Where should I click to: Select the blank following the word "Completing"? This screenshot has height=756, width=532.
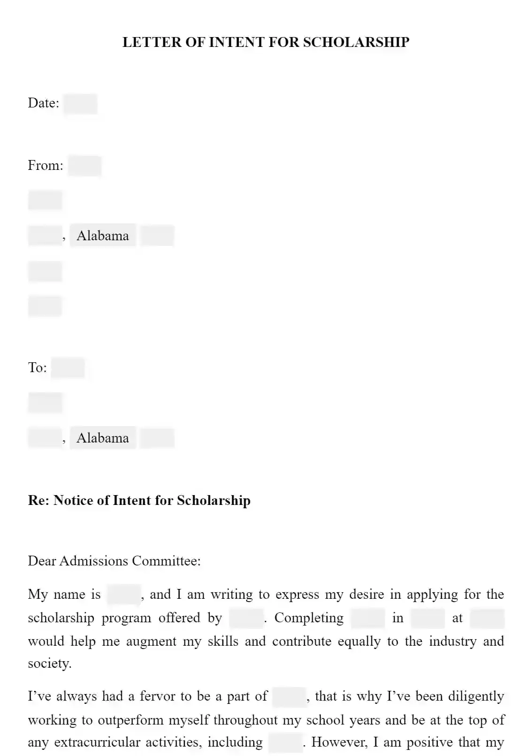tap(368, 618)
